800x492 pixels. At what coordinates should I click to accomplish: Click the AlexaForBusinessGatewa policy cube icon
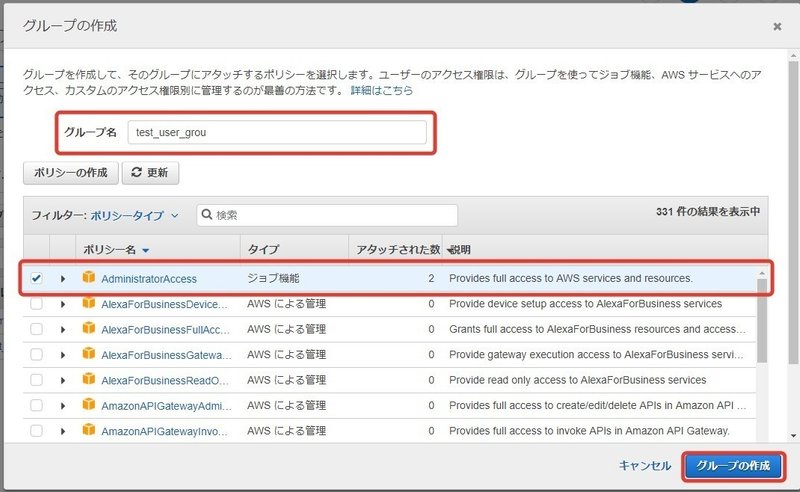89,353
